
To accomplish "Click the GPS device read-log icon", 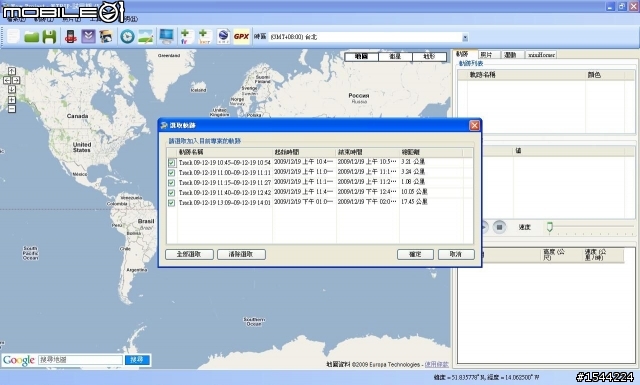I will click(x=71, y=37).
